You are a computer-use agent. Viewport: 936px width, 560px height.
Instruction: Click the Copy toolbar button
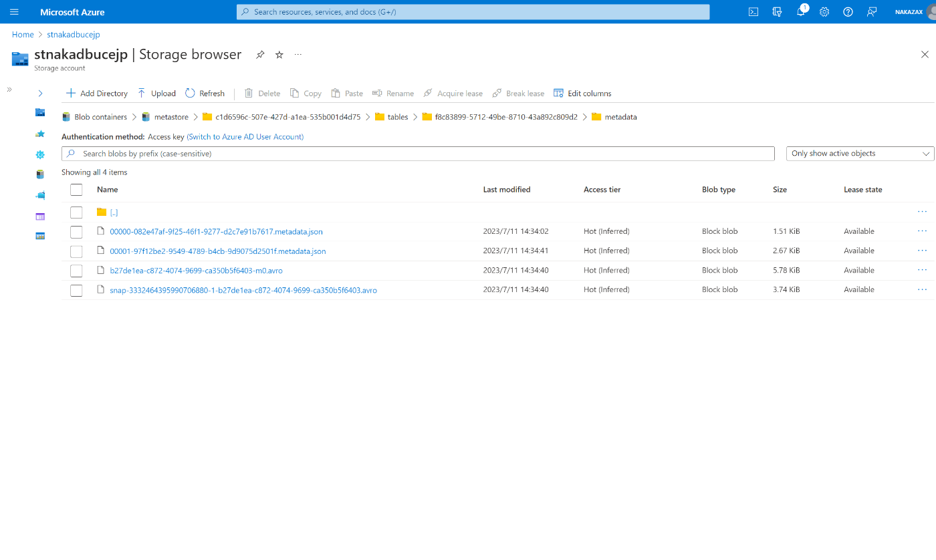point(306,94)
